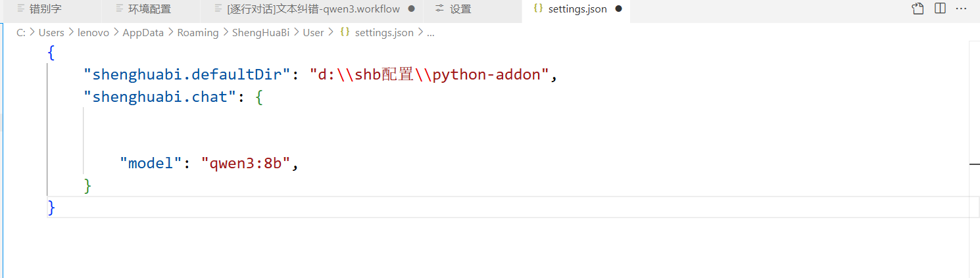The image size is (980, 278).
Task: Open the 文本纠错-qwen3.workflow tab
Action: (312, 9)
